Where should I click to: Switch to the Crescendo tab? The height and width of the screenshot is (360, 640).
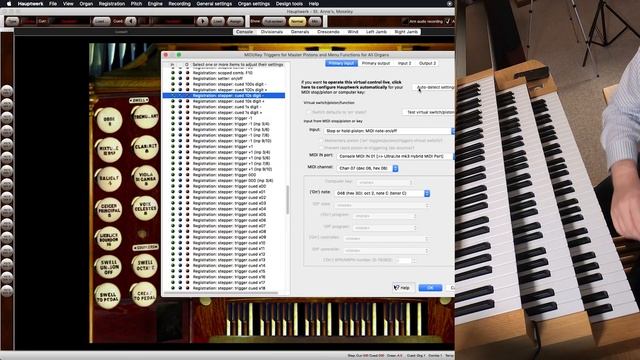click(x=328, y=32)
